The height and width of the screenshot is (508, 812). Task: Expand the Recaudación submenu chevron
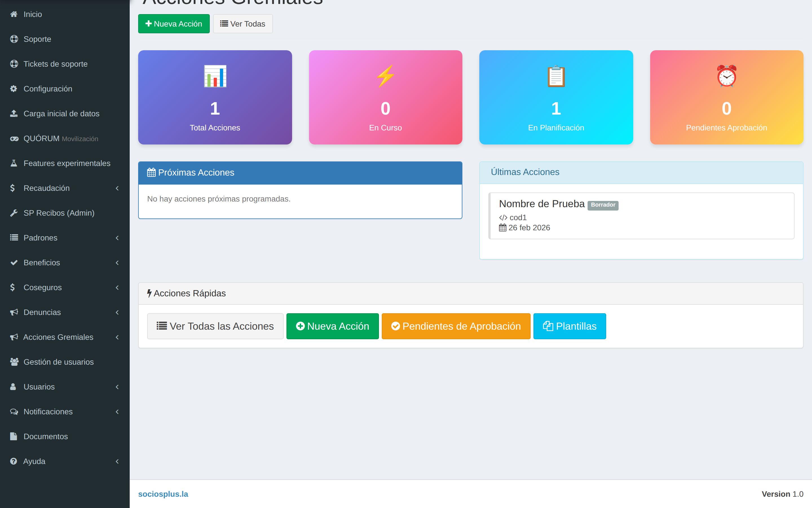tap(117, 189)
